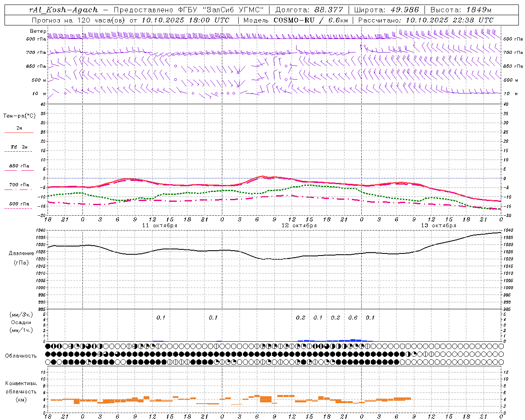Click the 700 гПа temperature legend entry
This screenshot has width=525, height=420.
(x=19, y=185)
